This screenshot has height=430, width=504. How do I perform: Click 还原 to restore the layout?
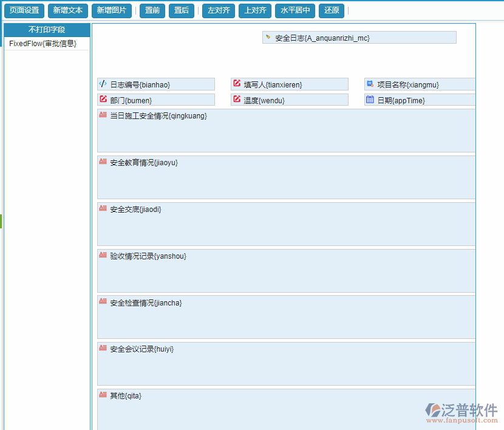coord(331,10)
